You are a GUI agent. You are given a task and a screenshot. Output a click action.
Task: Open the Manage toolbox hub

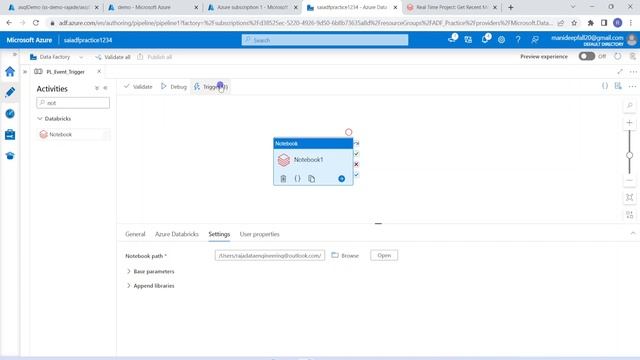(x=10, y=134)
